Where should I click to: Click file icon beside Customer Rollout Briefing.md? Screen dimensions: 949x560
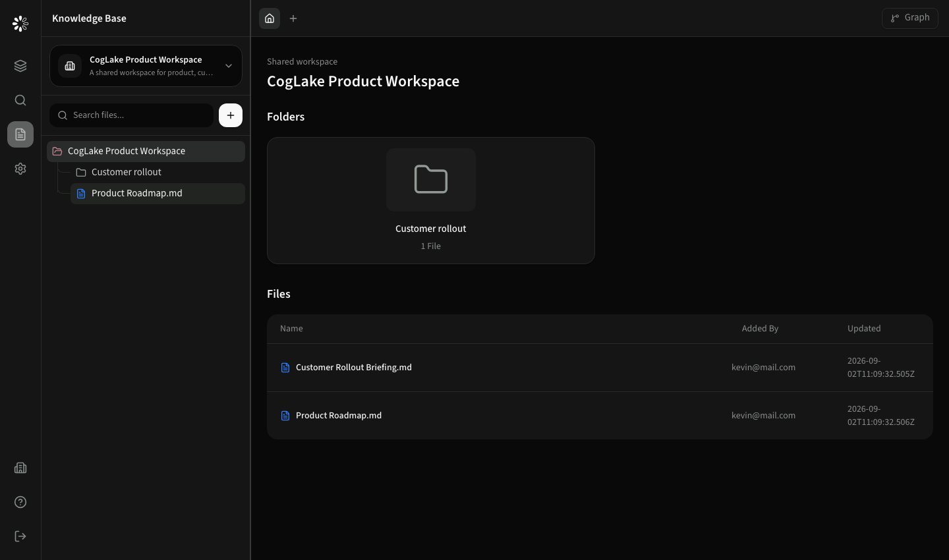click(x=285, y=368)
